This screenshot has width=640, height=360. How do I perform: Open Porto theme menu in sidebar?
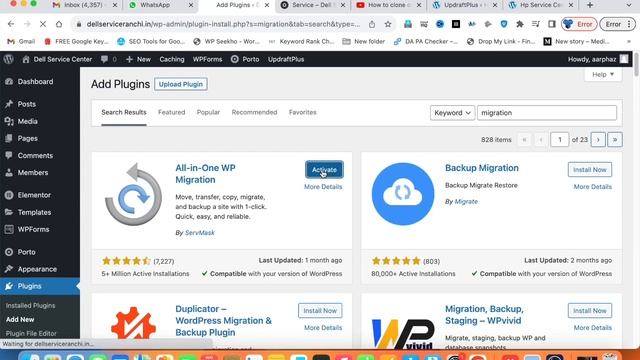click(27, 252)
